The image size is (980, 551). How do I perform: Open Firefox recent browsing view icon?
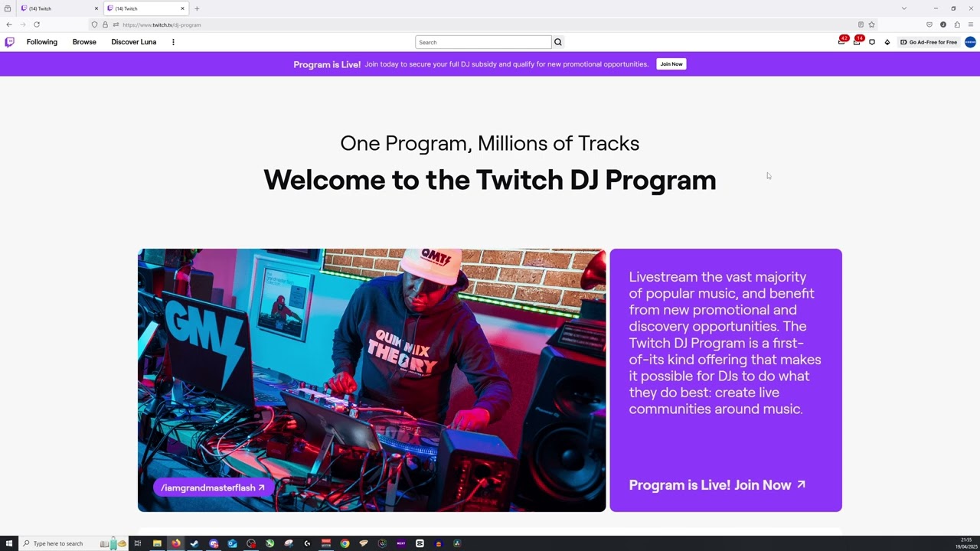(8, 8)
